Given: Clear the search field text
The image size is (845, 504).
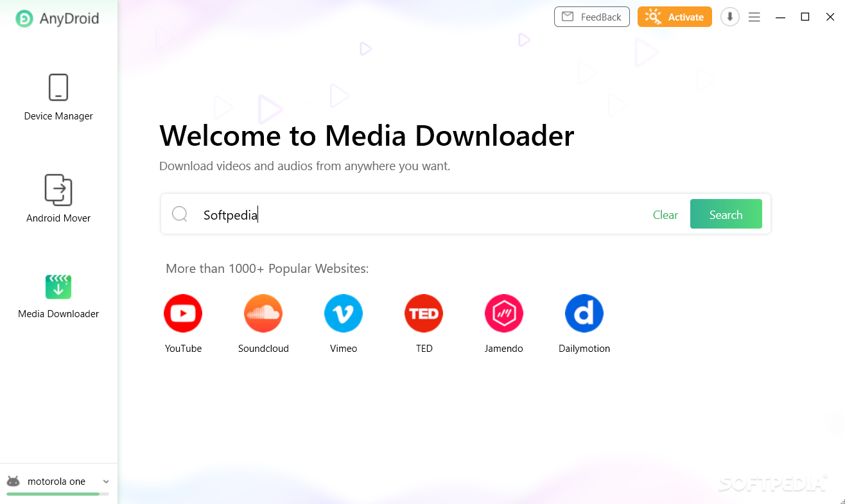Looking at the screenshot, I should point(665,215).
